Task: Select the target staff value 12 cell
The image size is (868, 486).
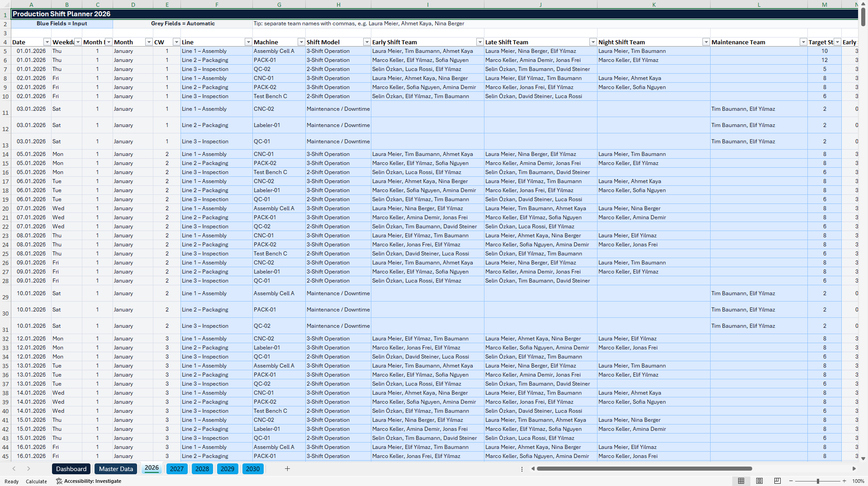Action: pyautogui.click(x=825, y=60)
